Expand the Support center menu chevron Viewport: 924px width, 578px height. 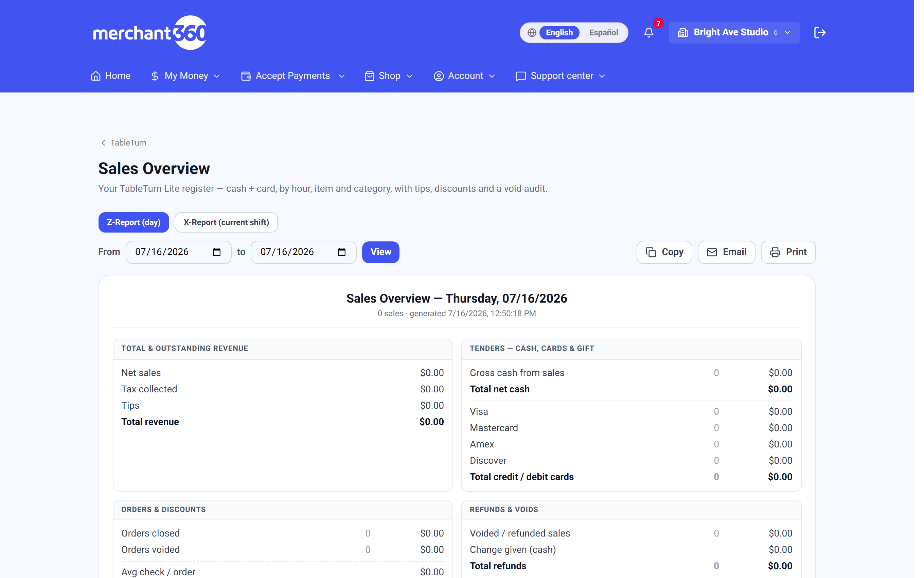click(x=602, y=76)
